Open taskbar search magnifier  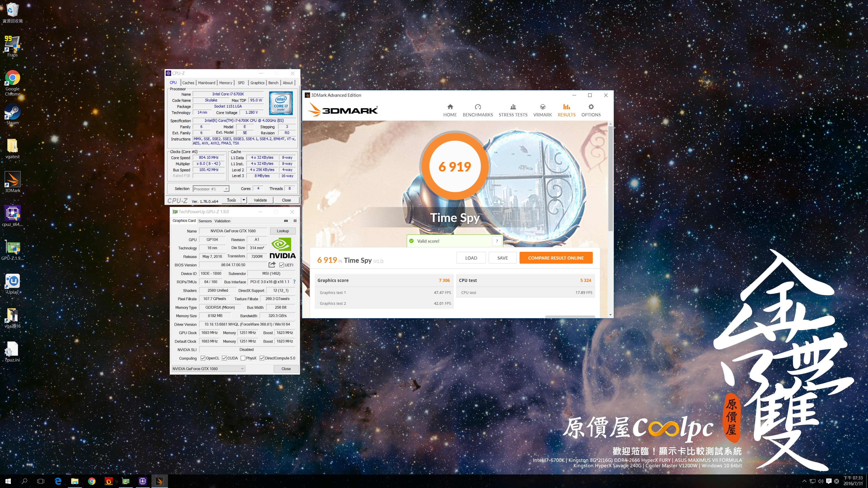24,481
